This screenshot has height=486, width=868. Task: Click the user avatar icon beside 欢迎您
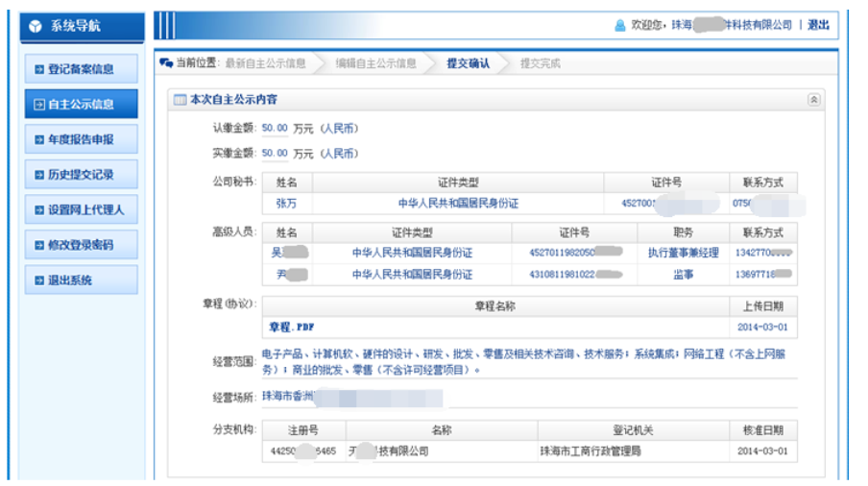pos(620,25)
